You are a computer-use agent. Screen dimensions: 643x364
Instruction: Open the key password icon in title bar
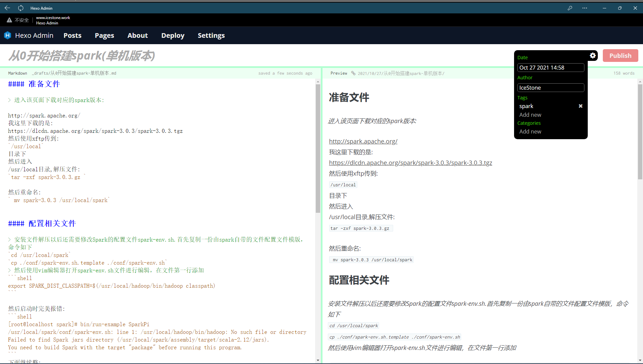570,8
